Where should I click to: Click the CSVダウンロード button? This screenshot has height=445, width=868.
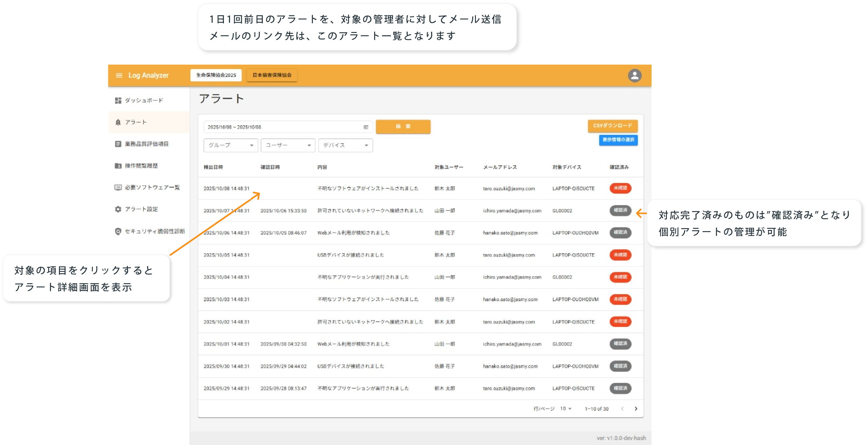[612, 126]
